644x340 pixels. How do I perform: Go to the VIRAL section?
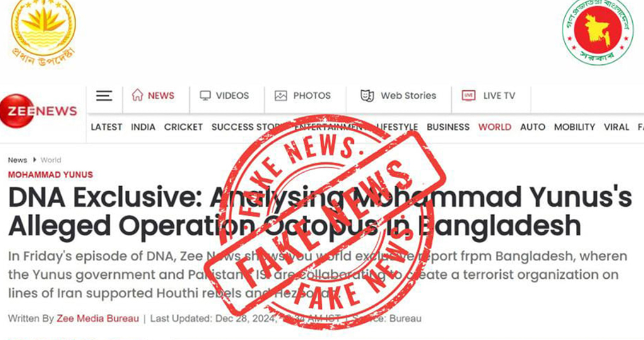click(616, 127)
